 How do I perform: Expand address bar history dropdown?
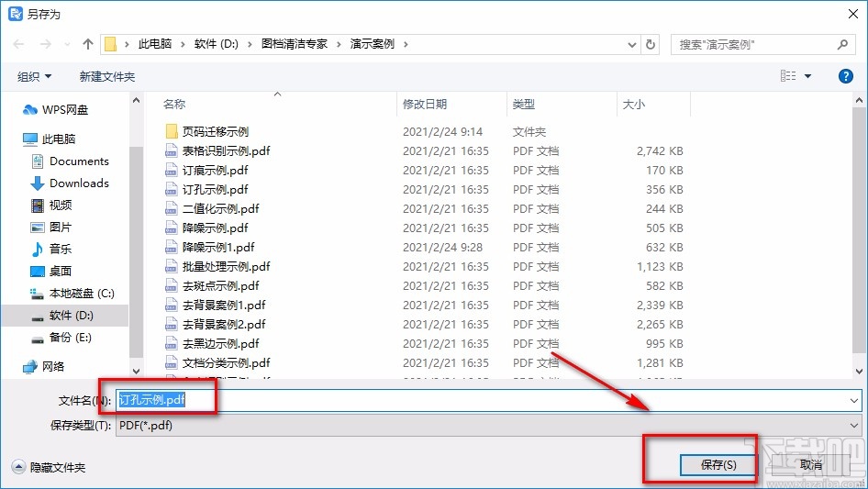pos(631,45)
